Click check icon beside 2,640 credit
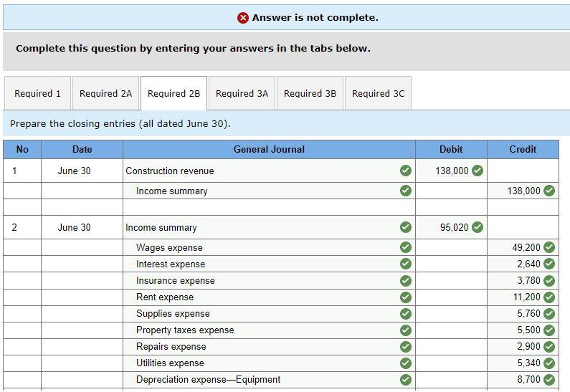The image size is (570, 392). pyautogui.click(x=549, y=264)
